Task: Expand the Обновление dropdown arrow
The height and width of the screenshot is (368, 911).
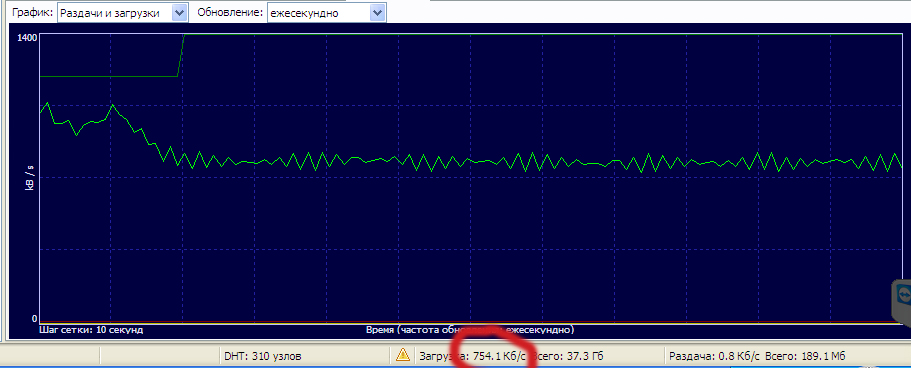Action: pos(378,12)
